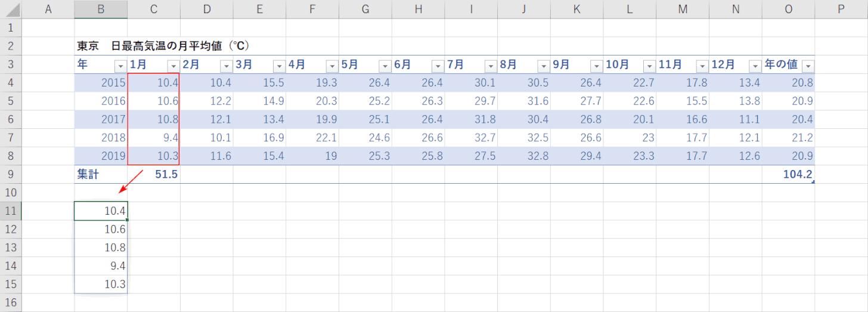The image size is (868, 312).
Task: Select year cell 2015
Action: 101,82
